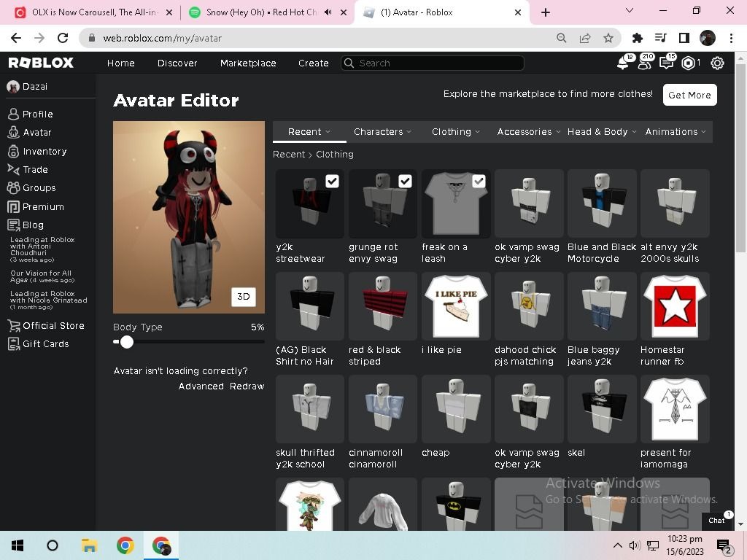Switch to the Marketplace menu item
This screenshot has height=560, width=747.
click(x=247, y=63)
